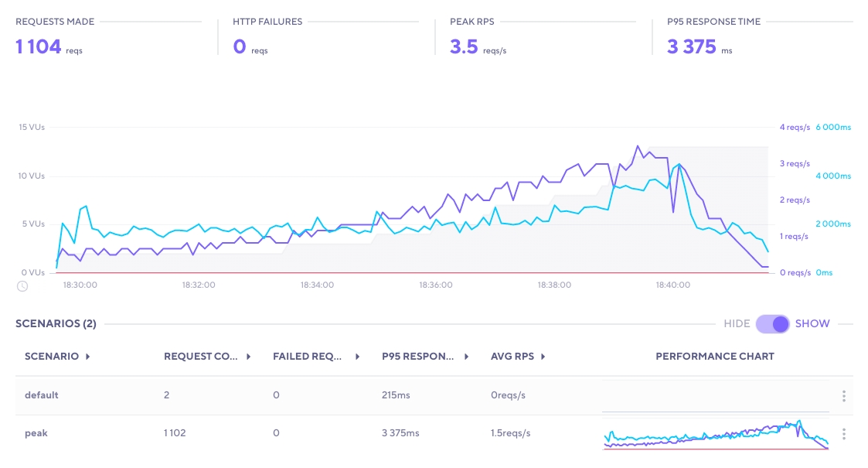Select the peak scenario name
This screenshot has width=868, height=468.
(36, 433)
